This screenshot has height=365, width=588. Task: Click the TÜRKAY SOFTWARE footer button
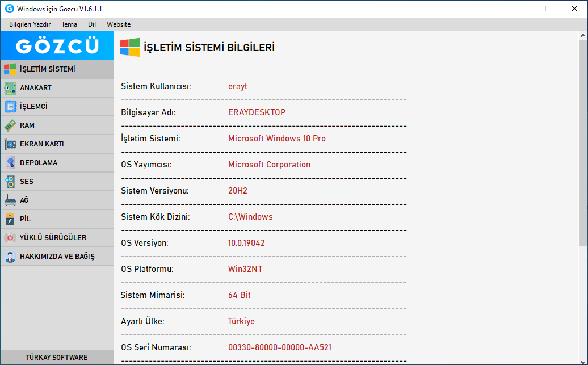(57, 358)
